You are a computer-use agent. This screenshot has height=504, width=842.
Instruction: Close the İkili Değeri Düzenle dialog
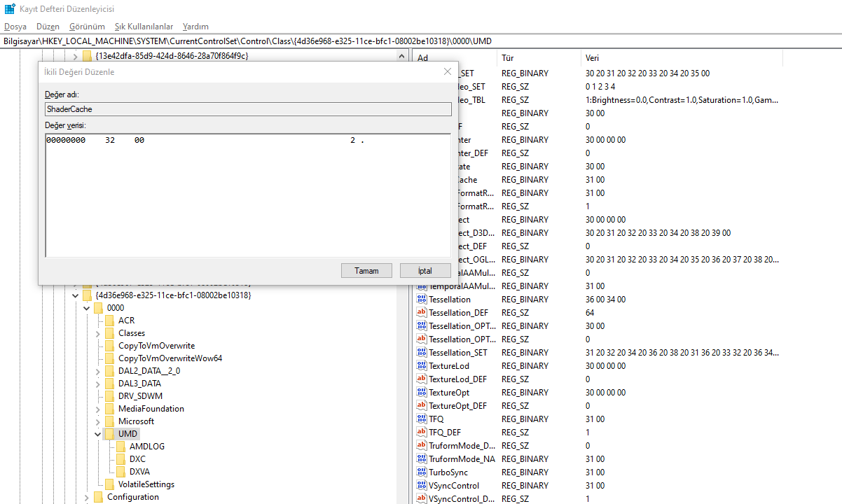[448, 71]
